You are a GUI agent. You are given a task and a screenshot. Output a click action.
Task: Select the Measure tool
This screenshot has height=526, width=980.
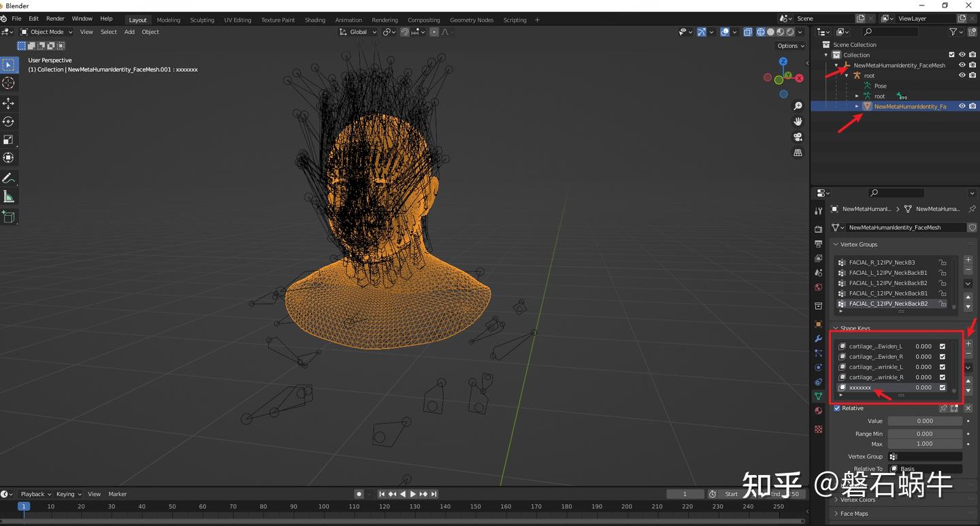coord(8,197)
